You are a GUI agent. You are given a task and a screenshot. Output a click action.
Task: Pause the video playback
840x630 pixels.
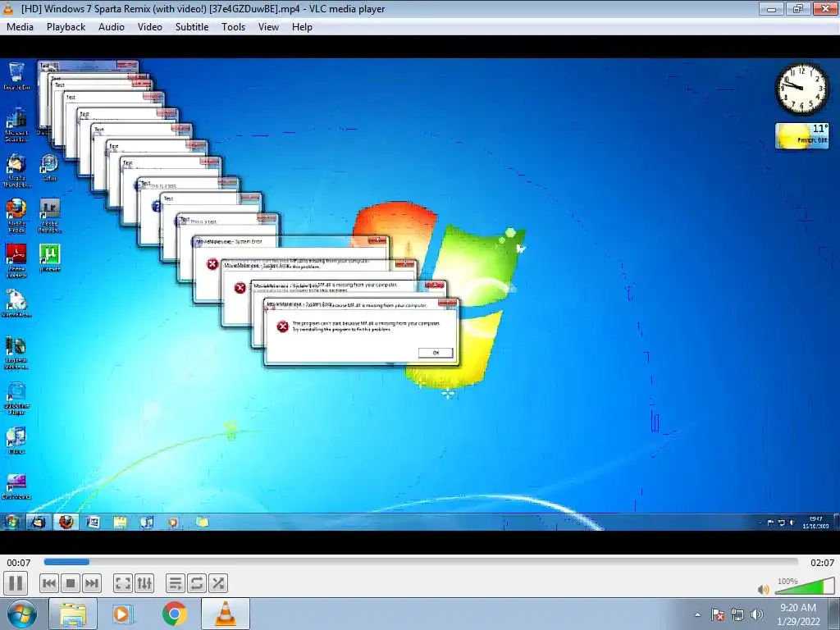click(16, 583)
